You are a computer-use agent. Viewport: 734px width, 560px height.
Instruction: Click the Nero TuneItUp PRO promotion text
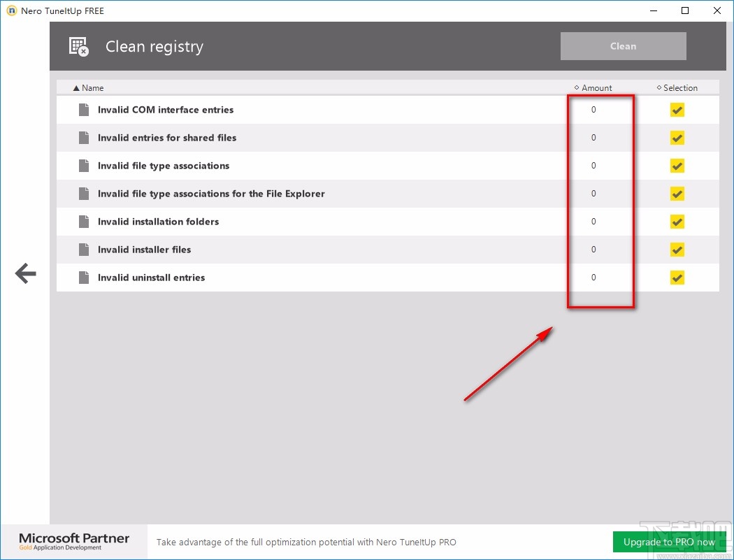point(306,543)
